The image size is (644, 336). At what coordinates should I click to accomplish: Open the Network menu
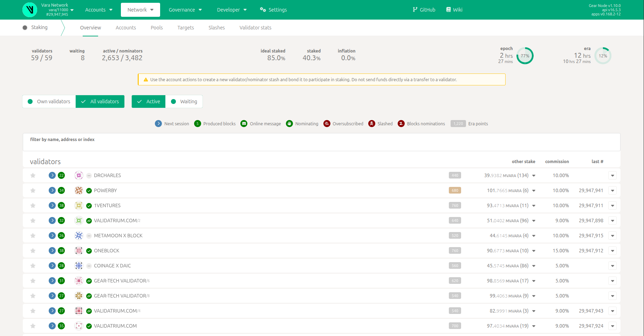pyautogui.click(x=141, y=10)
